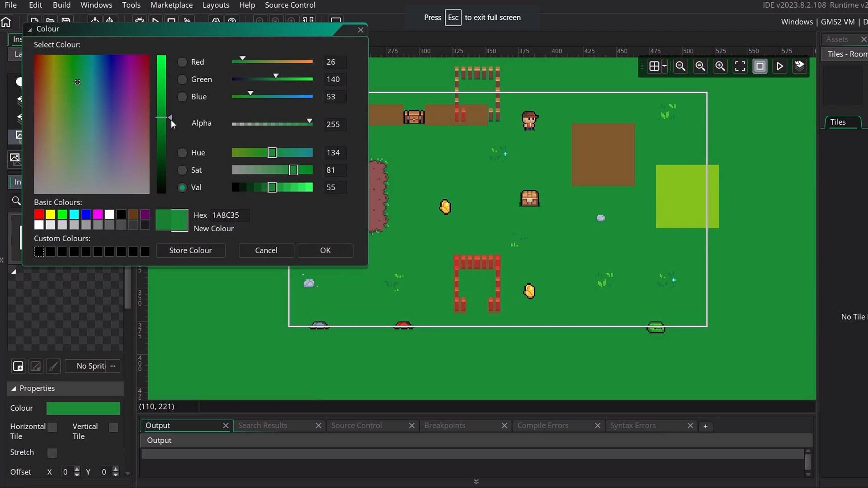Enable the Horizontal Tile checkbox

coord(52,427)
